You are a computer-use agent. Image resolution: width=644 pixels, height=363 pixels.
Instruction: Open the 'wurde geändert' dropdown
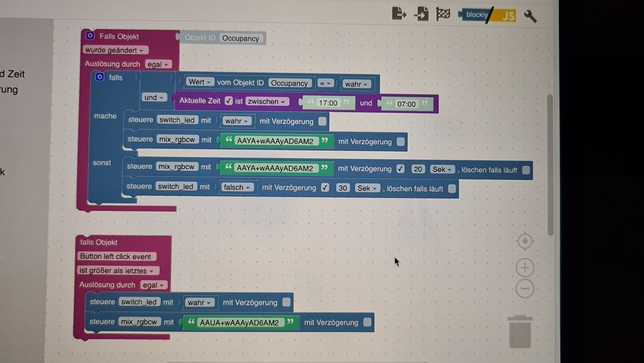pyautogui.click(x=116, y=50)
